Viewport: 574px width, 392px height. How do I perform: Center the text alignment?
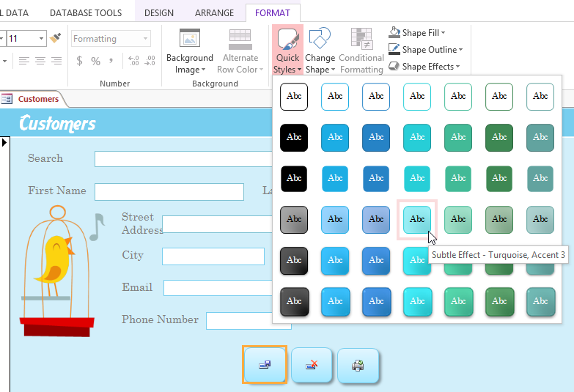coord(40,61)
